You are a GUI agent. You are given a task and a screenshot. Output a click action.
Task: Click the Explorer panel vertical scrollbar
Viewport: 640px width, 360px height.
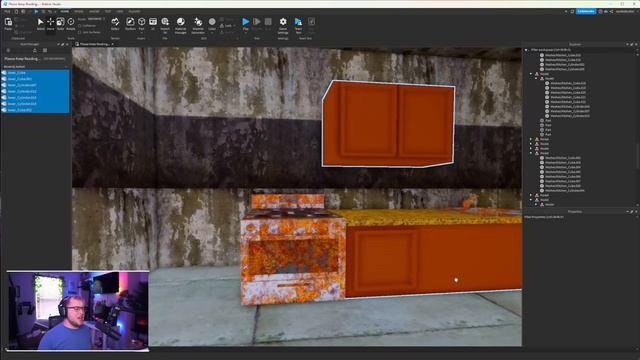point(637,156)
